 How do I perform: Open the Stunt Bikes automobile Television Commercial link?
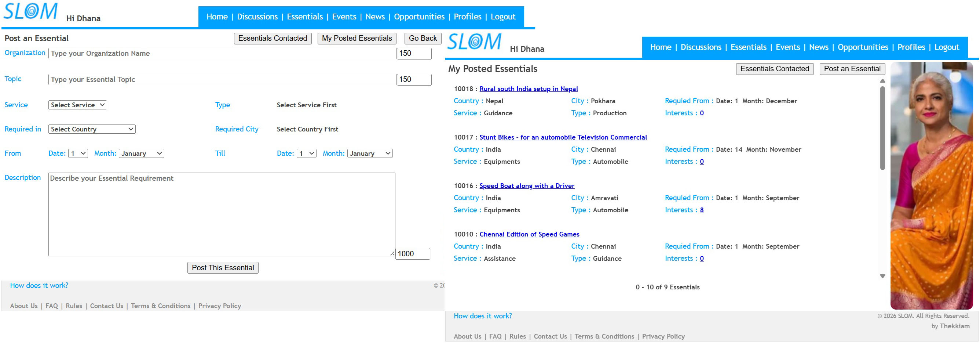[563, 137]
